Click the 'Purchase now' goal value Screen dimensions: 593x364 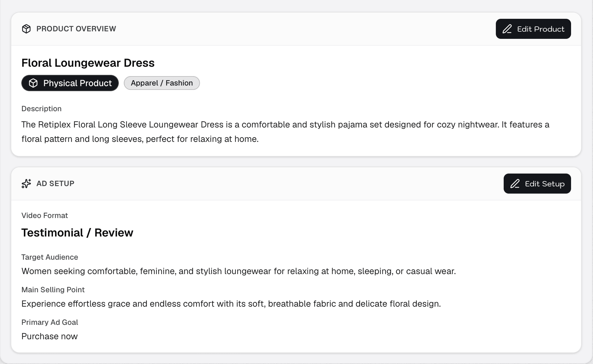[x=50, y=336]
